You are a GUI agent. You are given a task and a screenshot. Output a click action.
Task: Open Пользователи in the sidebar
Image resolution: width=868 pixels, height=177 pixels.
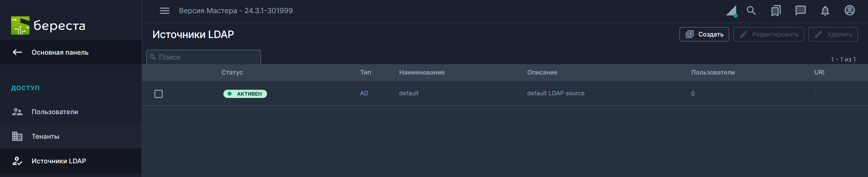(x=55, y=112)
